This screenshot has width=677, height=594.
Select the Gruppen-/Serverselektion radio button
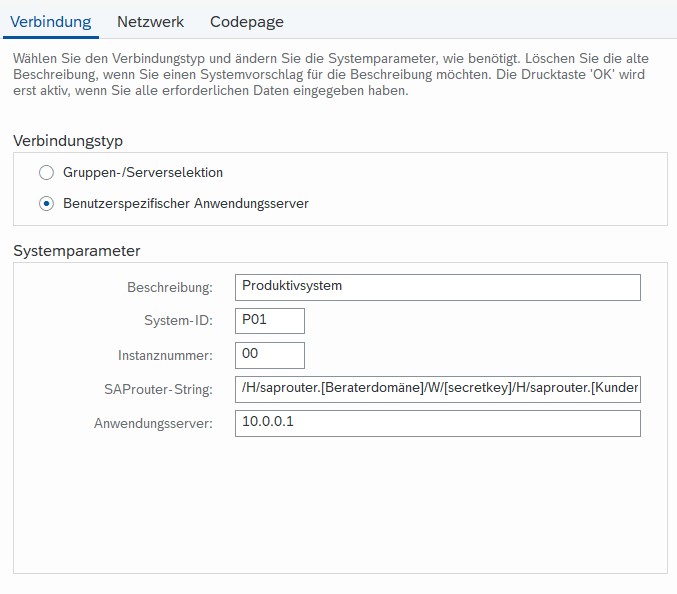[45, 172]
